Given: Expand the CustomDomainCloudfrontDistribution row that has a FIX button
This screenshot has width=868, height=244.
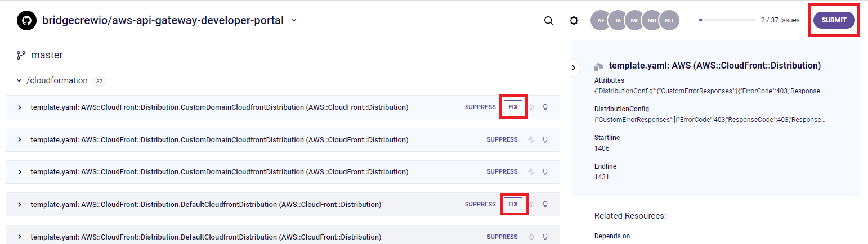Looking at the screenshot, I should (x=19, y=107).
